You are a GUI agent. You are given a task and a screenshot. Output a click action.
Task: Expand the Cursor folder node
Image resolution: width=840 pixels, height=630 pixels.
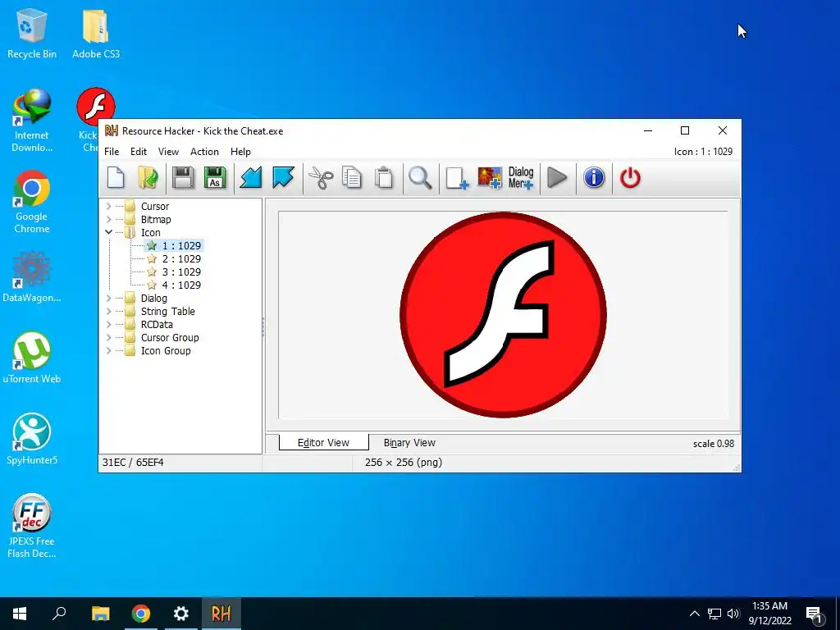(109, 206)
